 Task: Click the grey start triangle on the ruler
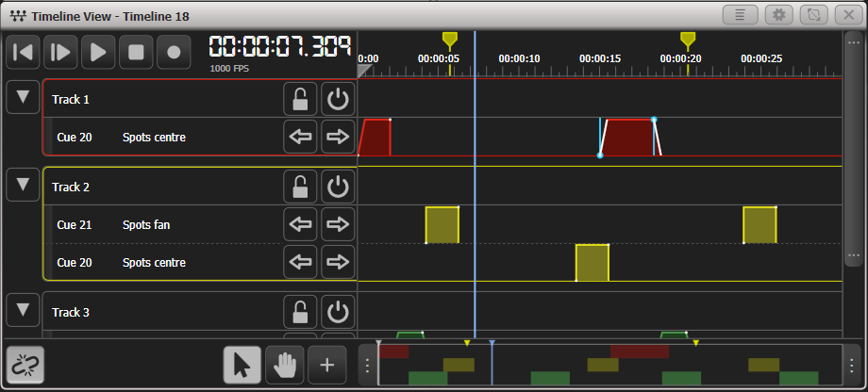pyautogui.click(x=364, y=71)
